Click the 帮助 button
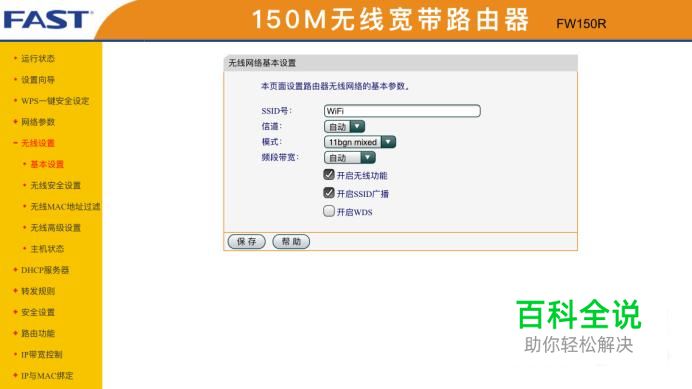This screenshot has height=389, width=692. pyautogui.click(x=291, y=242)
